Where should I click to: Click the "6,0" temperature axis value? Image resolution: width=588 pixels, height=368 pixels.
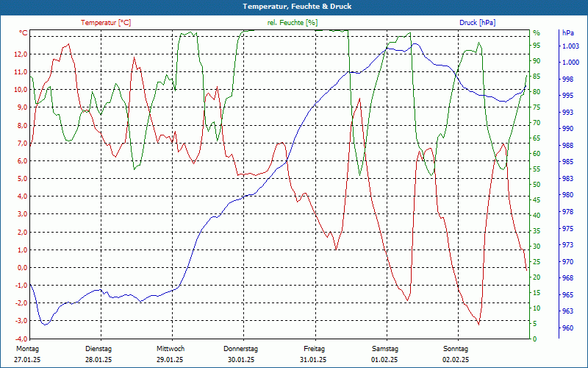point(22,160)
